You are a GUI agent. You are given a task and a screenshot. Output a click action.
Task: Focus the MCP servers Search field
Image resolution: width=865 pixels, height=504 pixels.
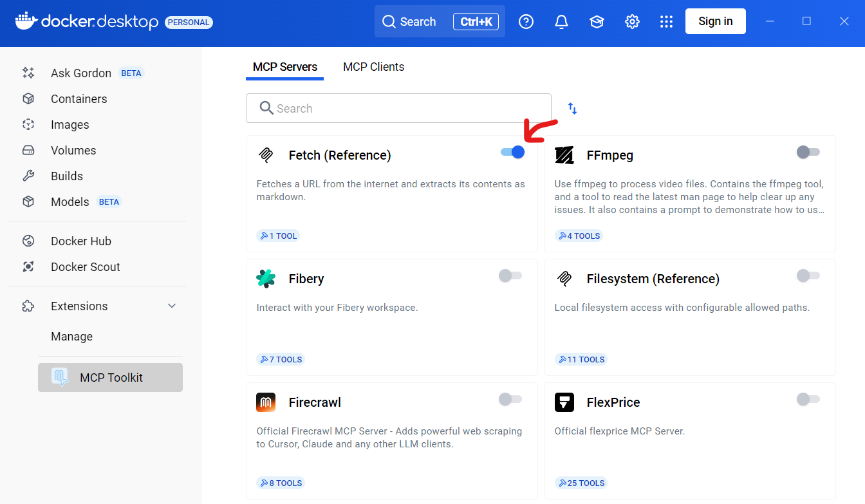[x=398, y=108]
